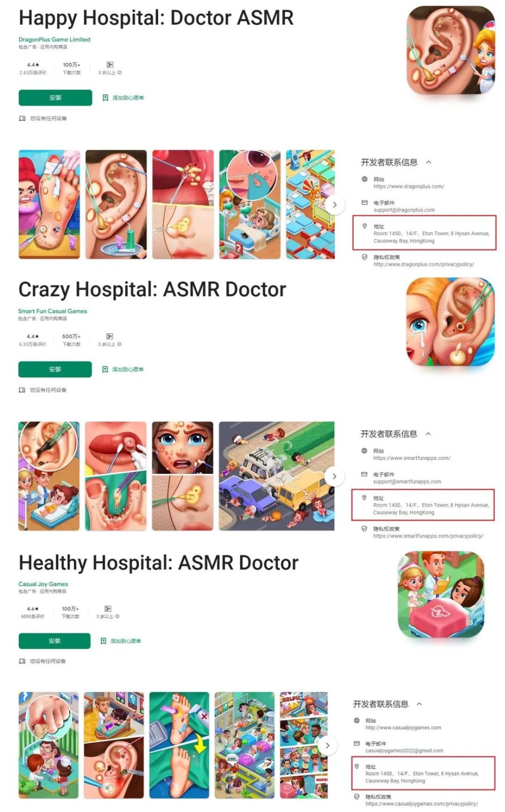The height and width of the screenshot is (812, 505).
Task: Open the car accident screenshot thumbnail
Action: point(277,476)
